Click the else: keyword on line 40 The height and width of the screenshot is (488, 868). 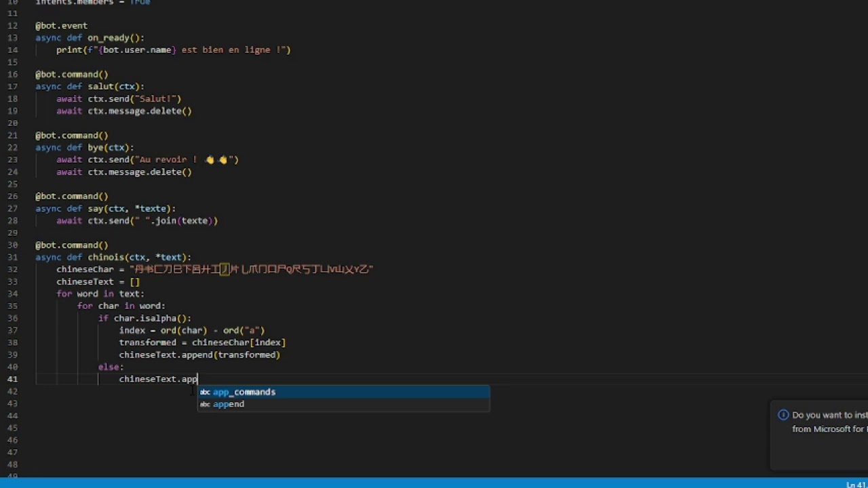(x=111, y=367)
